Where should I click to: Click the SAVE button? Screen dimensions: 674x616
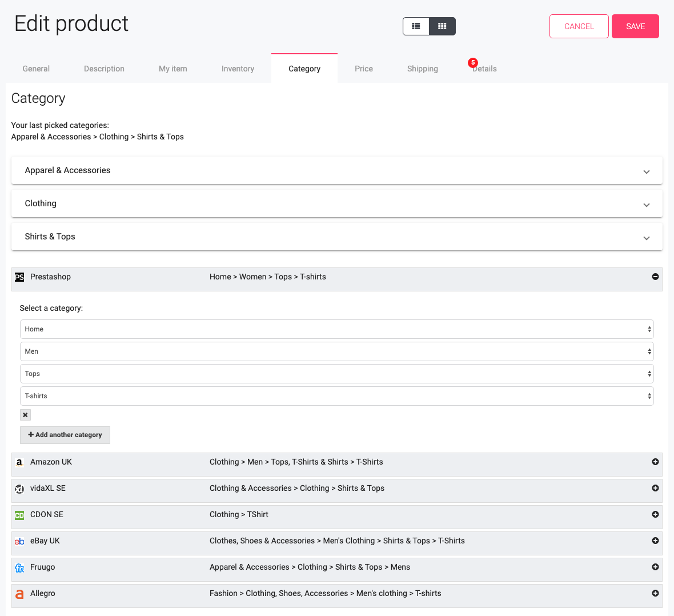point(635,26)
